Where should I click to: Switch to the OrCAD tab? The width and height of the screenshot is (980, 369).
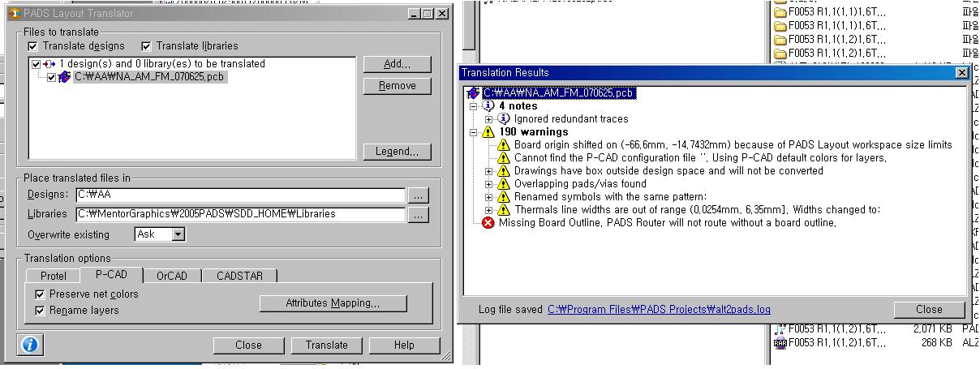[171, 276]
